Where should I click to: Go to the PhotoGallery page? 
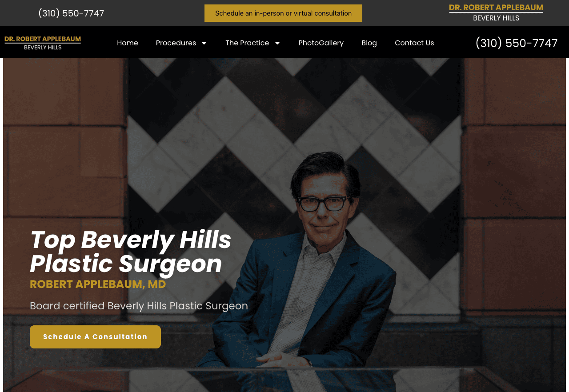321,43
